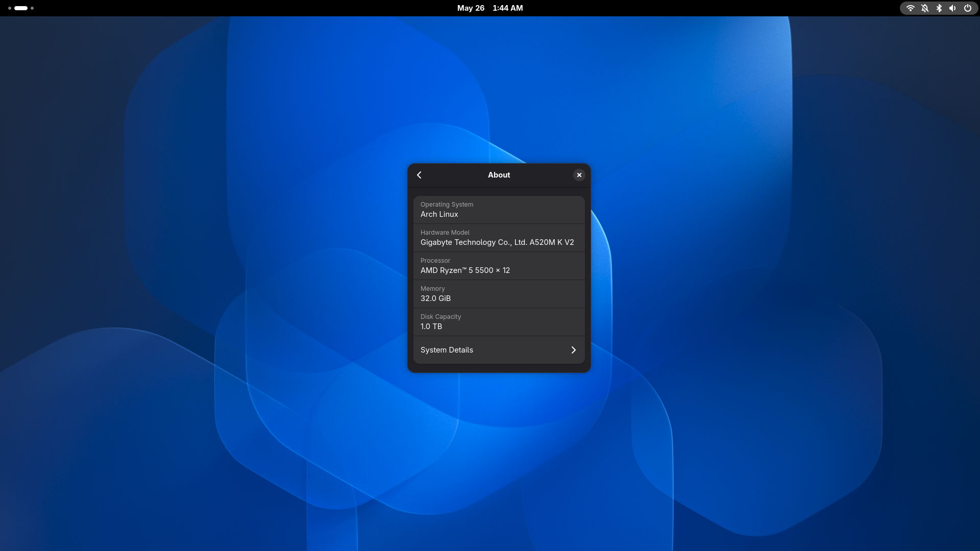Click the About dialog title
This screenshot has width=980, height=551.
(x=499, y=175)
